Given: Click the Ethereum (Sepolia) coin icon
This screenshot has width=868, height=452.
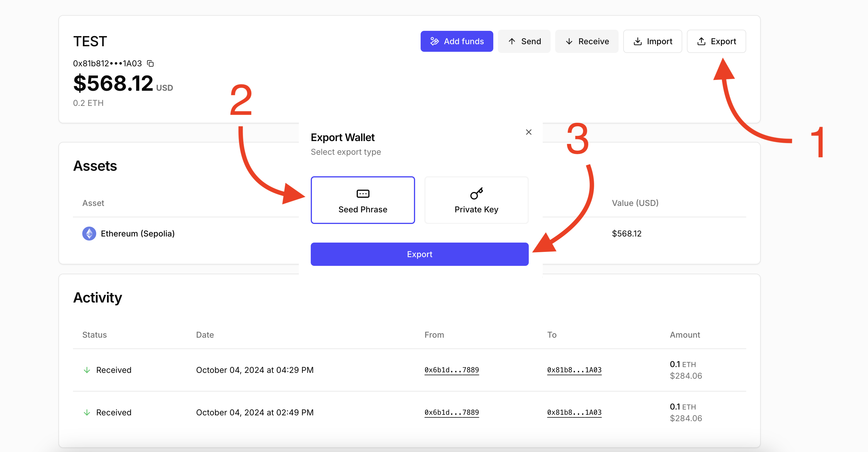Looking at the screenshot, I should 89,234.
